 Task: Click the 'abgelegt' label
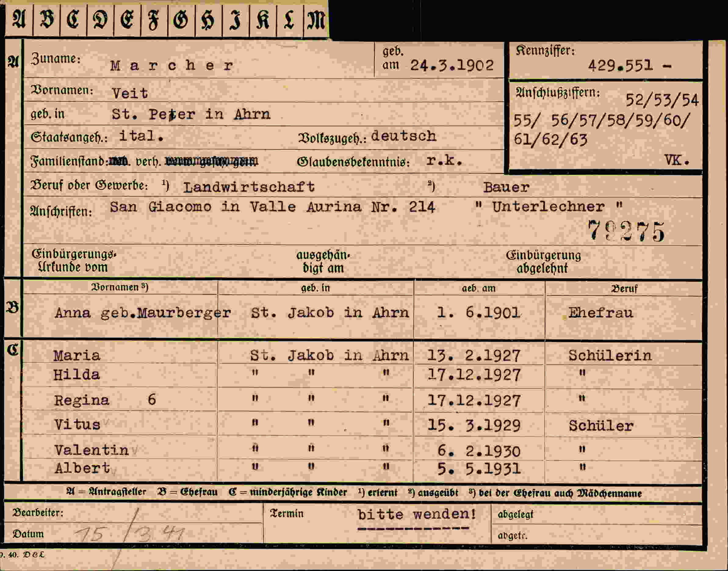516,515
